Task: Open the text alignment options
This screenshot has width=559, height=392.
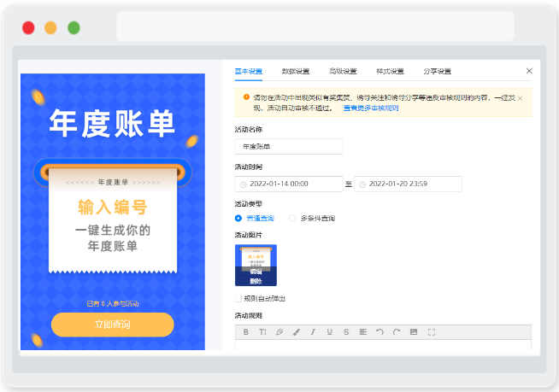Action: click(363, 331)
